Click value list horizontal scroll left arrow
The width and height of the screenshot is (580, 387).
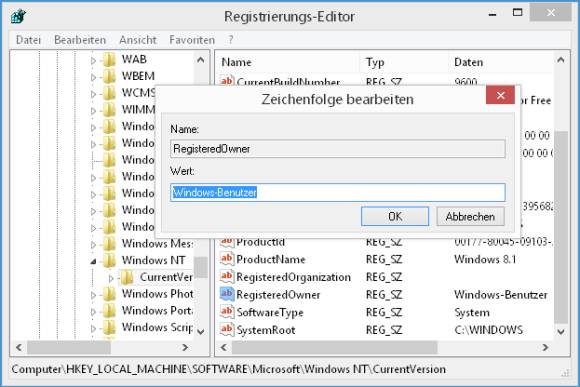[223, 347]
